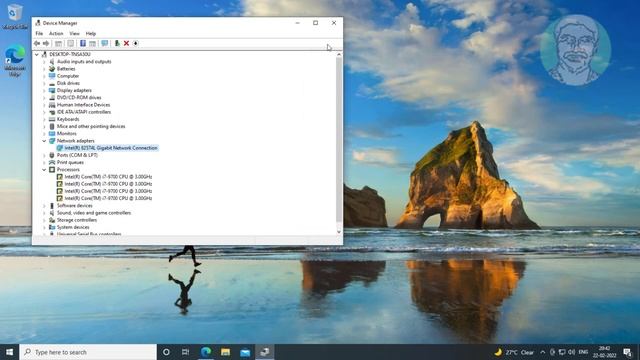
Task: Click the scroll-up arrow of device list
Action: (x=339, y=54)
